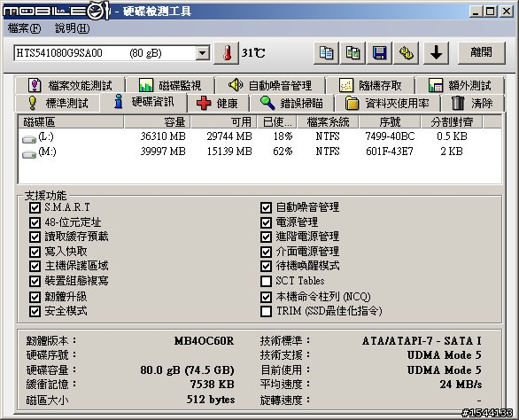
Task: Toggle the 裝置組態複寫 checkbox
Action: tap(35, 281)
